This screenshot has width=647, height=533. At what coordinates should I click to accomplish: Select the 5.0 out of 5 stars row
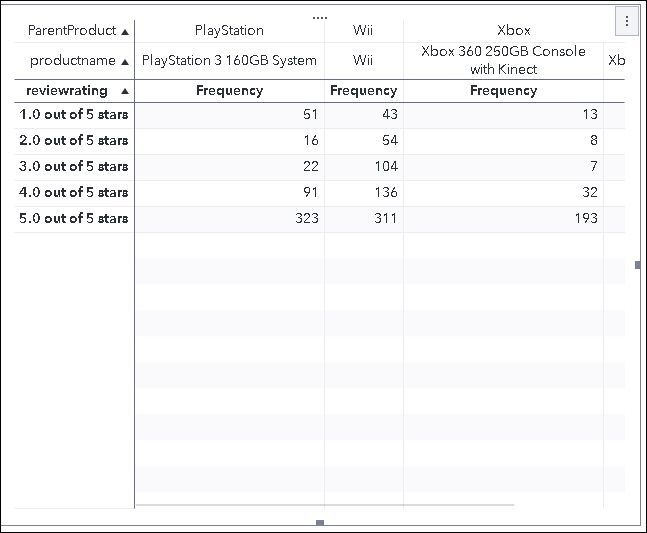pyautogui.click(x=74, y=219)
